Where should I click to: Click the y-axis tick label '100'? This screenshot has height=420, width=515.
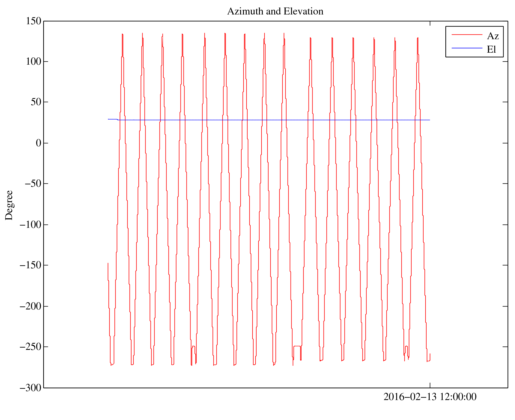33,61
